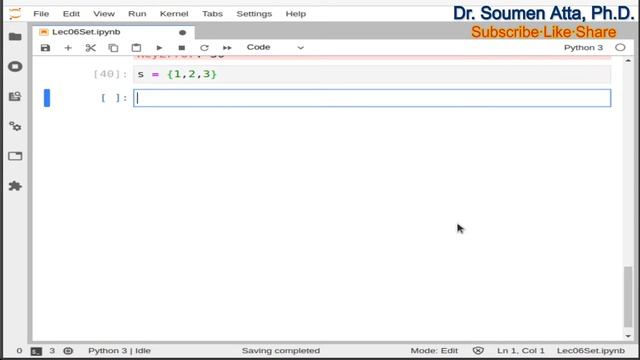The image size is (640, 360).
Task: Copy the selected cell
Action: (113, 48)
